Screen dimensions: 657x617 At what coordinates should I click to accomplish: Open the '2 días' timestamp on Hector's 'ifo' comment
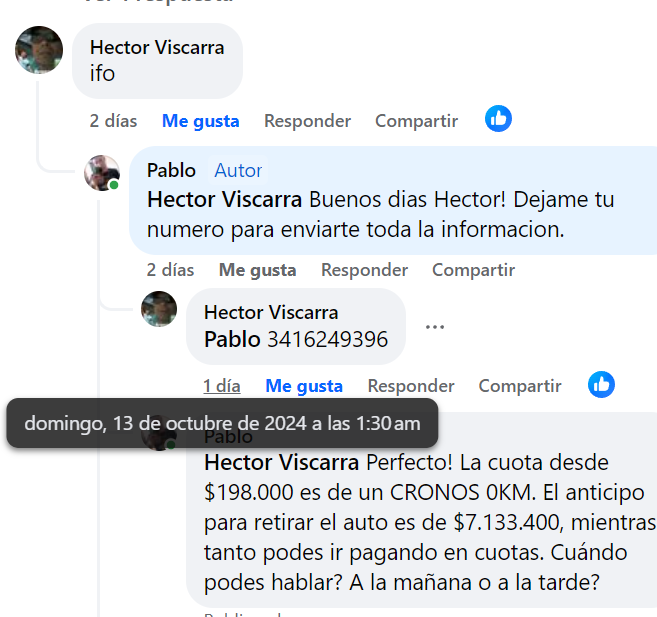point(113,121)
